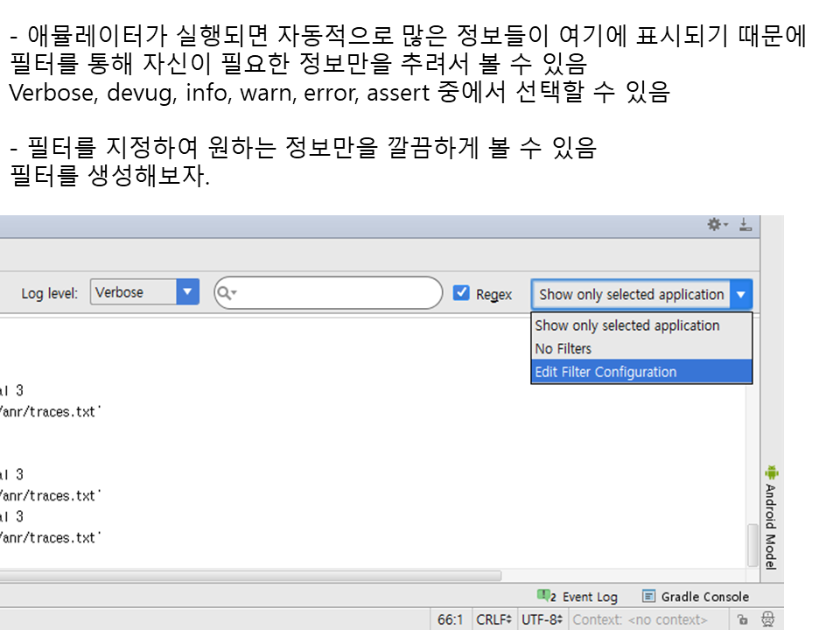Click the Gradle Console icon
Screen dimensions: 840x630
pos(648,596)
